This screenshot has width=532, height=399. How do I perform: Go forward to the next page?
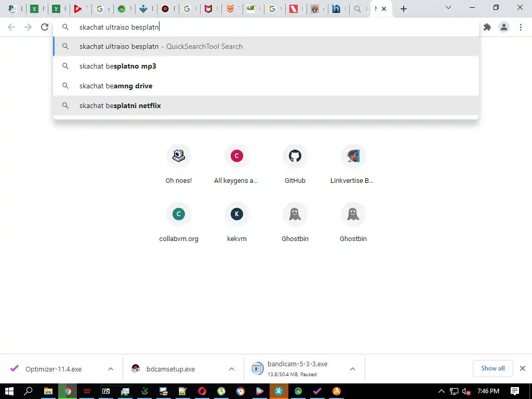pos(28,27)
